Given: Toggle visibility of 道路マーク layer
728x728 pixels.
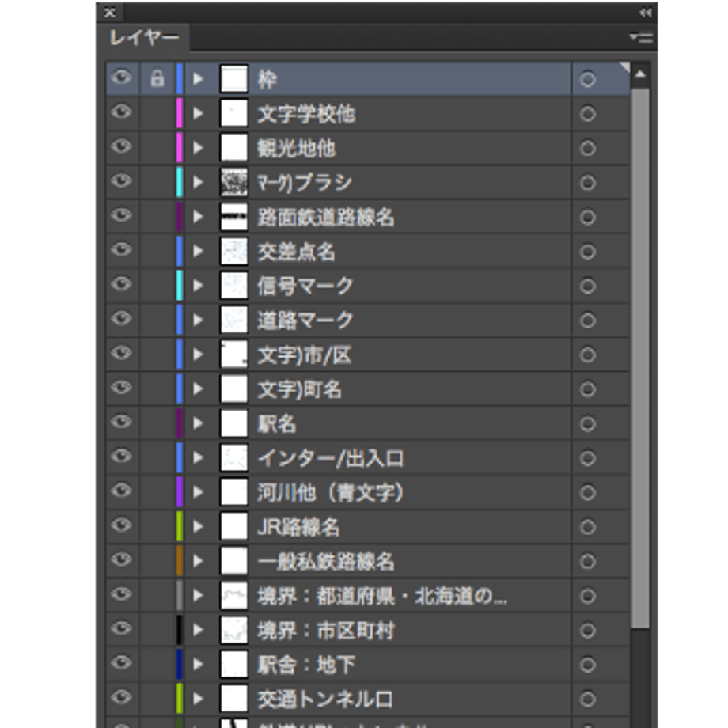Looking at the screenshot, I should [x=122, y=318].
